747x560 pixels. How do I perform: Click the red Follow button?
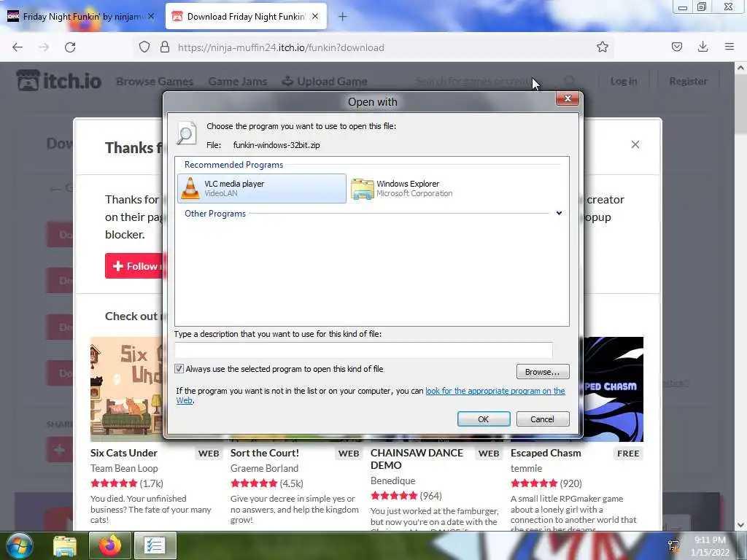134,266
